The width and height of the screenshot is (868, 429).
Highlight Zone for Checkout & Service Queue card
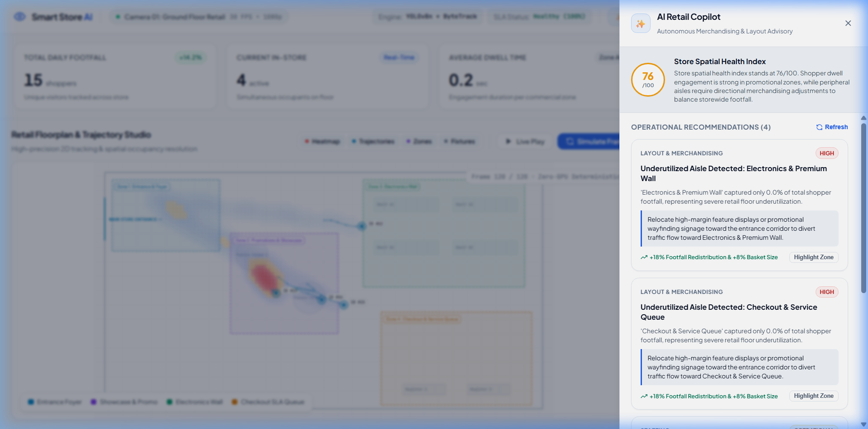[x=814, y=396]
